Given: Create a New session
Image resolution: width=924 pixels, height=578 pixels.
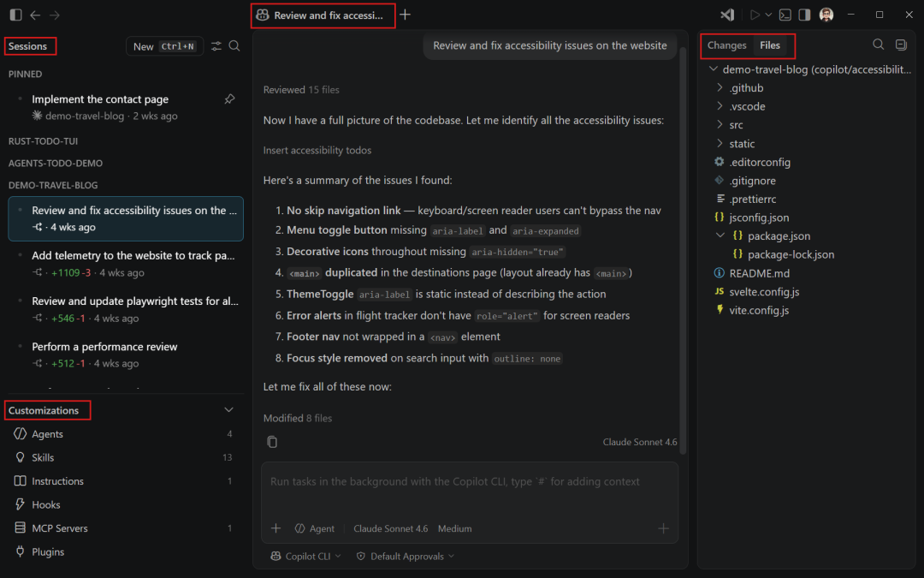Looking at the screenshot, I should [164, 46].
